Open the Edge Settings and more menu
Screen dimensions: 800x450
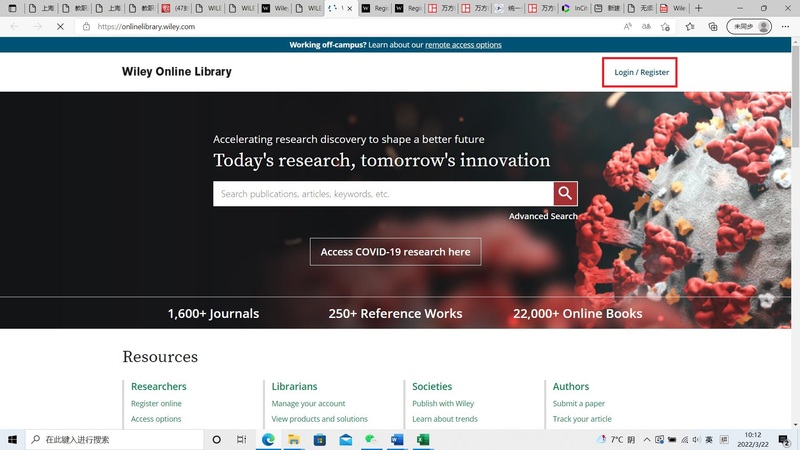[785, 27]
